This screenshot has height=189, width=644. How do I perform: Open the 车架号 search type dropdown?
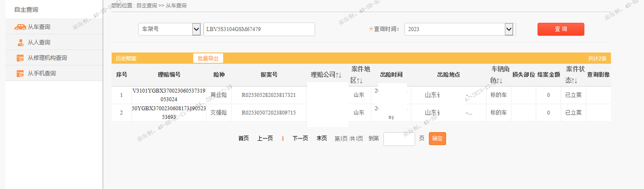pyautogui.click(x=196, y=29)
